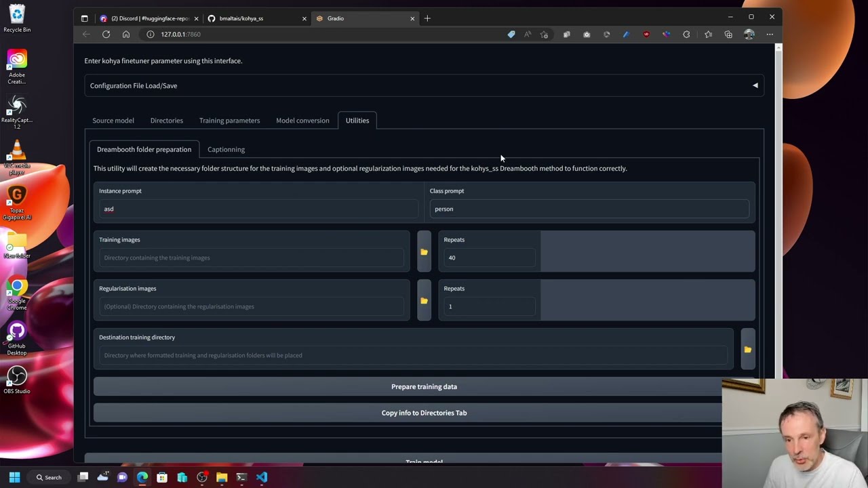Select Dreambooth folder preparation sub-tab

coord(144,149)
